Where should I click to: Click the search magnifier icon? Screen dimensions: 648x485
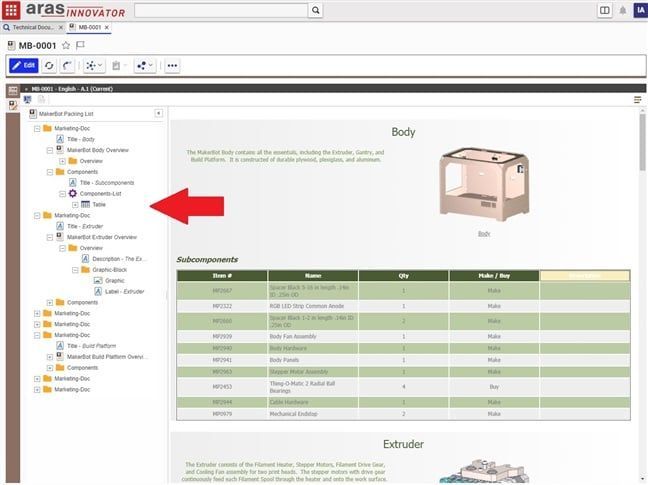(315, 10)
